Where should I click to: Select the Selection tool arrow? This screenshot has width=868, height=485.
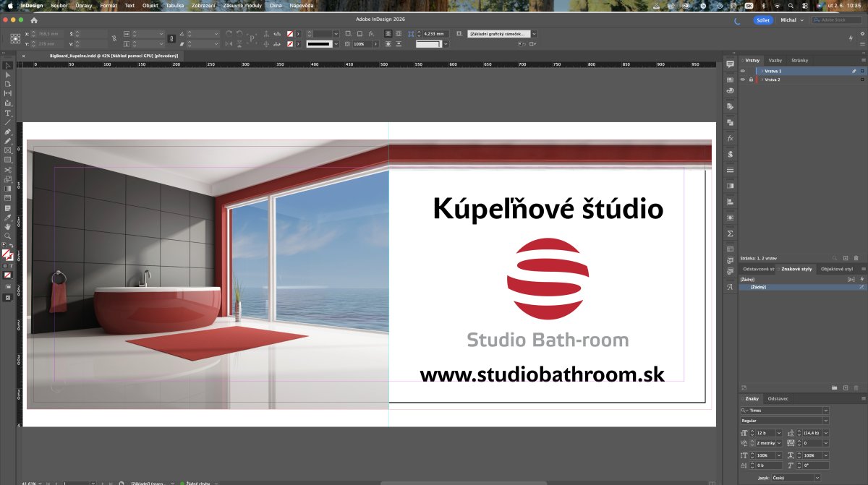click(8, 65)
